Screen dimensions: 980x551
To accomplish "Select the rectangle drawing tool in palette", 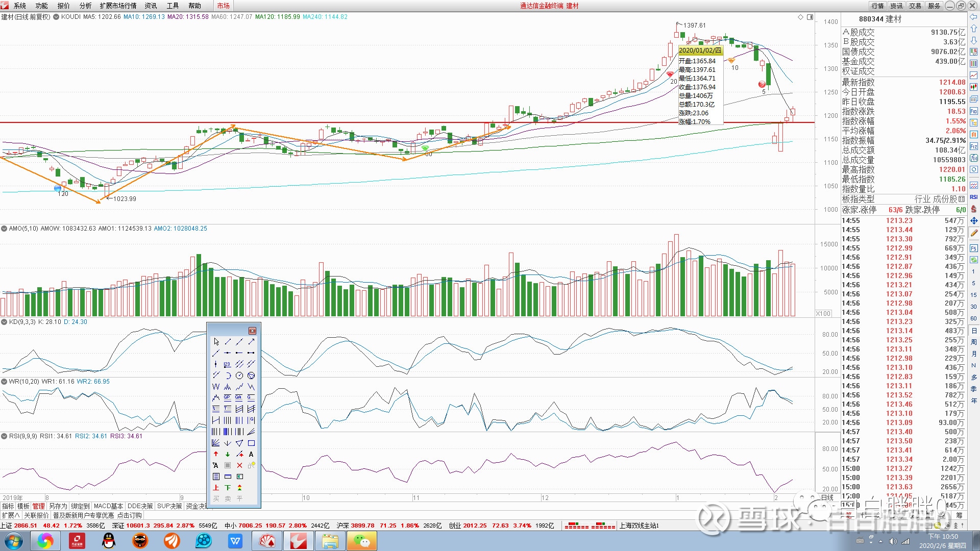I will click(x=251, y=443).
